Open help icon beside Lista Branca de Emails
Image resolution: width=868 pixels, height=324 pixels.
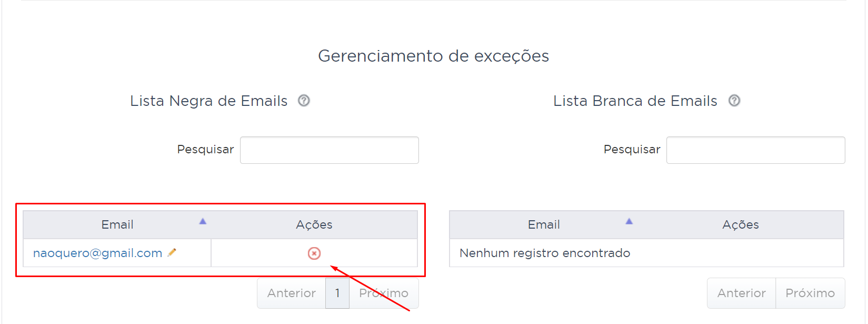point(734,101)
